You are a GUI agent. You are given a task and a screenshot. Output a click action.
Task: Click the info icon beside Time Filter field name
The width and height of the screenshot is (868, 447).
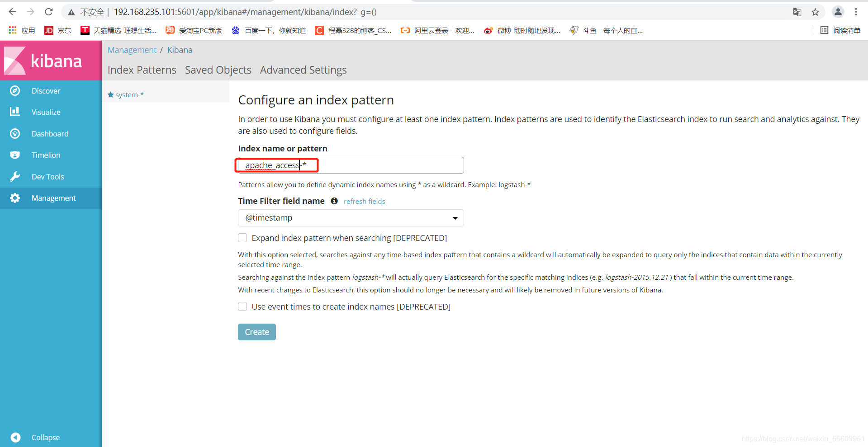(x=334, y=201)
